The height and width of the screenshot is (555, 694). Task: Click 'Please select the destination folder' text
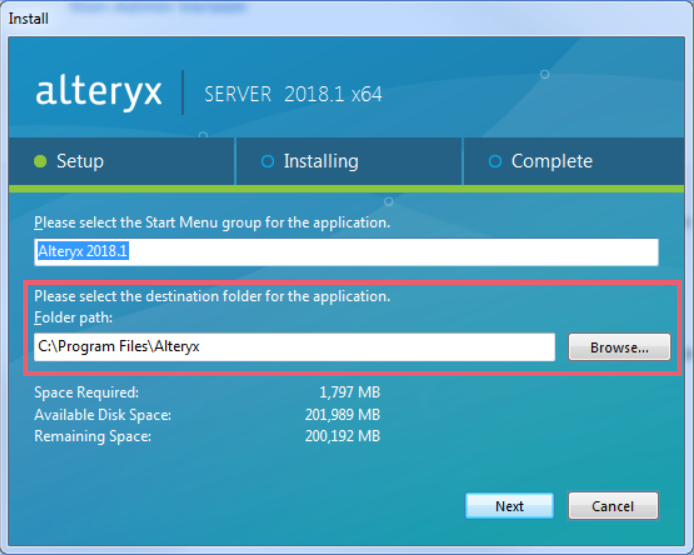coord(212,296)
